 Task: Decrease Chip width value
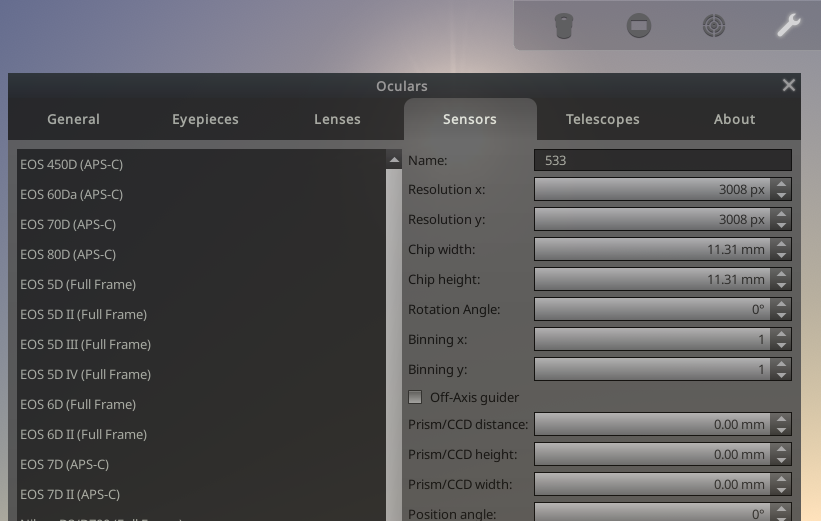point(781,255)
